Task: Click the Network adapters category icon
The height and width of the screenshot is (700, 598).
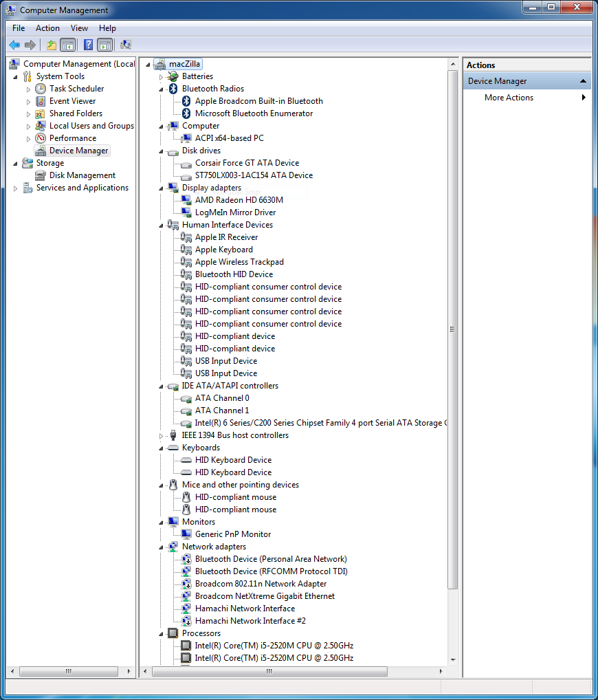Action: tap(173, 547)
